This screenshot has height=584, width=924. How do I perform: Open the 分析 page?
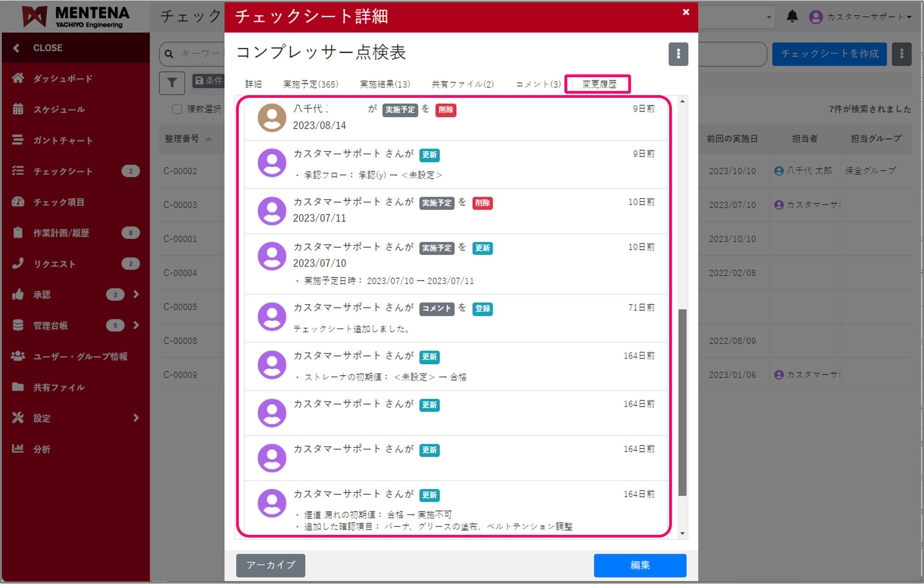[x=42, y=449]
